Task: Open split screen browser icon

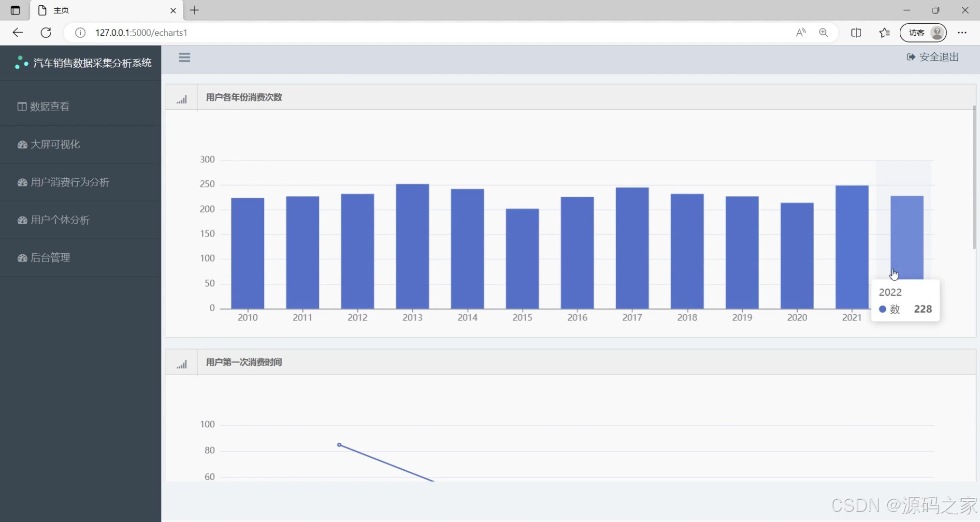Action: [x=856, y=32]
